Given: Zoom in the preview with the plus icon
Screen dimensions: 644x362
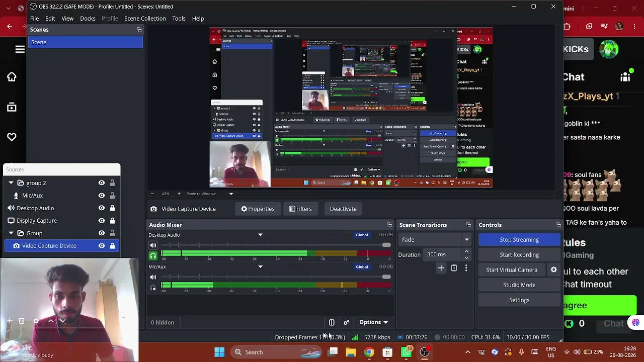Looking at the screenshot, I should pyautogui.click(x=179, y=194).
